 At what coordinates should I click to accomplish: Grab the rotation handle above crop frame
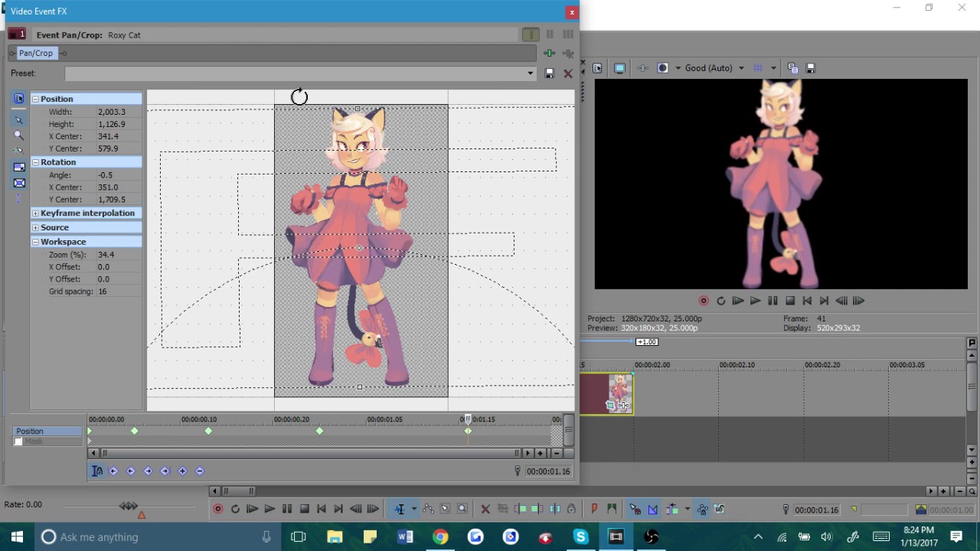299,96
